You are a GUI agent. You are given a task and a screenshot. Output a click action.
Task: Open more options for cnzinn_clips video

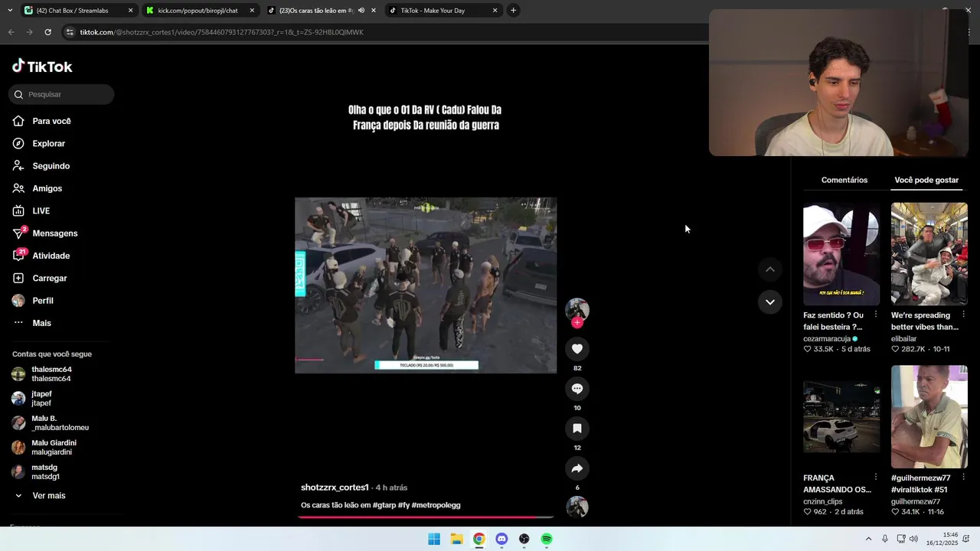(876, 478)
